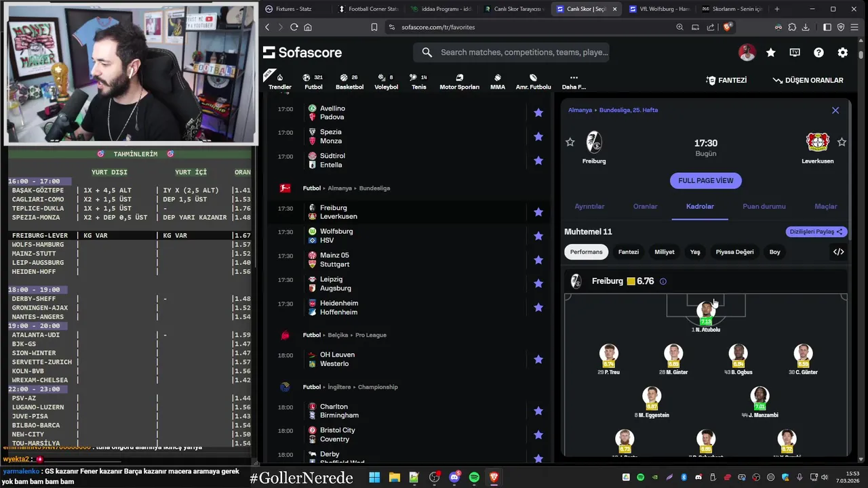Open the Motor Sporları category

tap(459, 81)
